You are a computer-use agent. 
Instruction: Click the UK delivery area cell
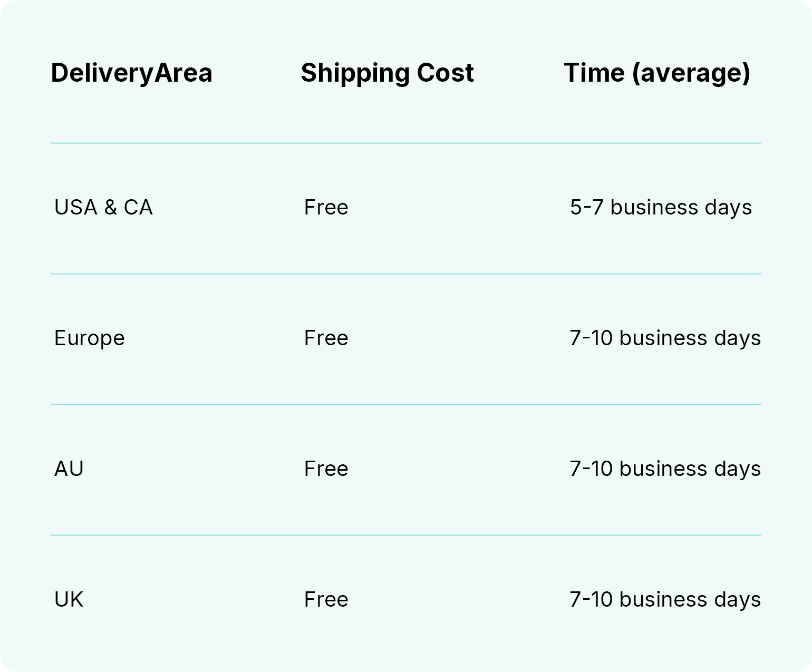coord(69,599)
